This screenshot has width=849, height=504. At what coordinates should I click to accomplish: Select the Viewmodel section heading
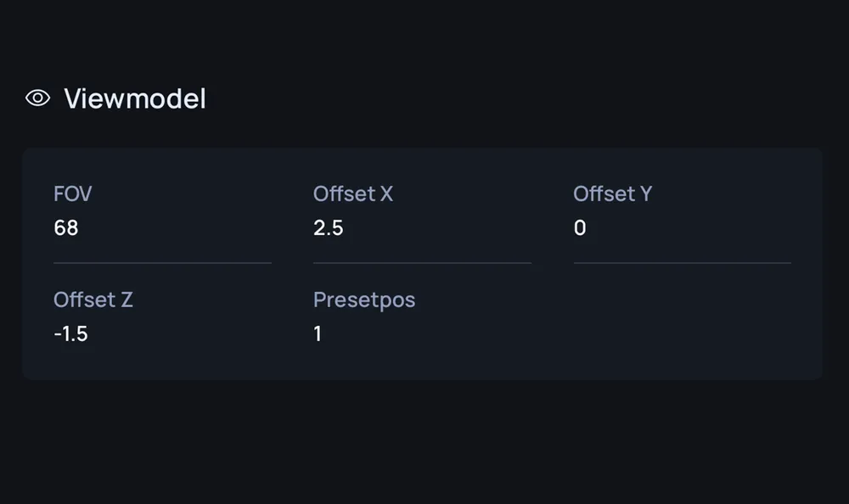135,98
